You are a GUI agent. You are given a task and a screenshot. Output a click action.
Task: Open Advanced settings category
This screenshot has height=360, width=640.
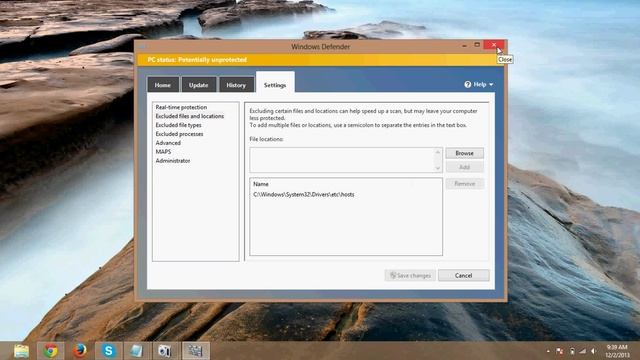(x=168, y=143)
